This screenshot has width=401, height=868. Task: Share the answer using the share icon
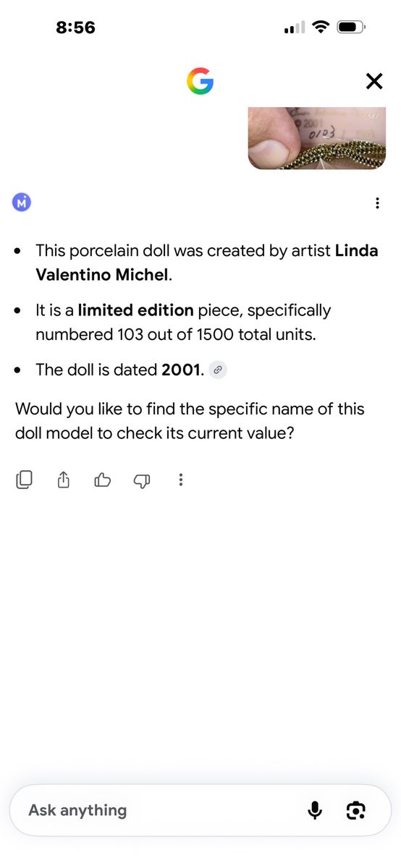(63, 479)
